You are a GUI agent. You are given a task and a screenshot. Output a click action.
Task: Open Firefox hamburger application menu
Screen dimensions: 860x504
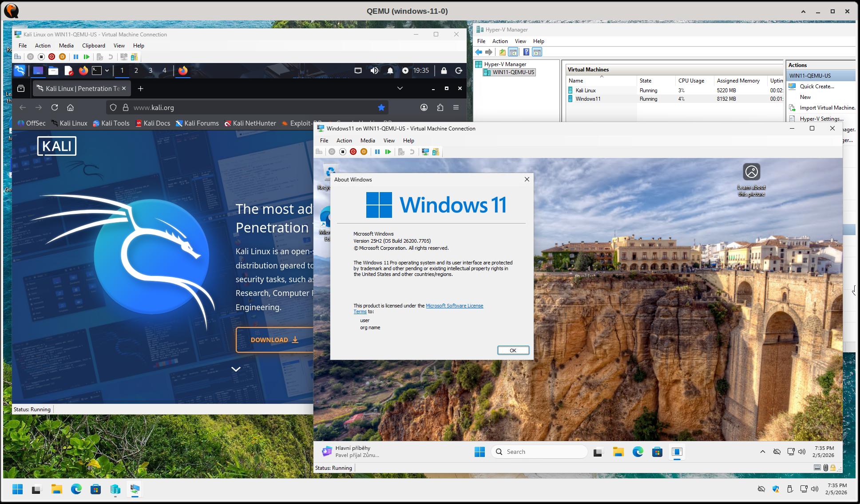(x=456, y=107)
